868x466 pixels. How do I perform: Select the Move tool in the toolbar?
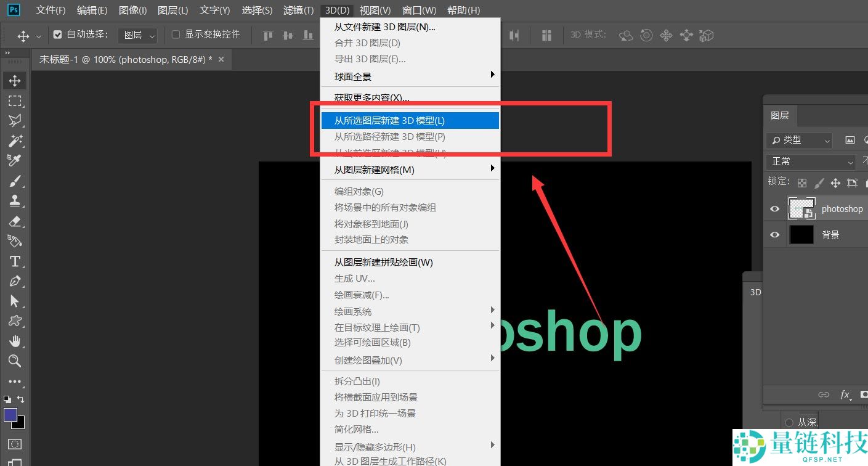(x=15, y=81)
